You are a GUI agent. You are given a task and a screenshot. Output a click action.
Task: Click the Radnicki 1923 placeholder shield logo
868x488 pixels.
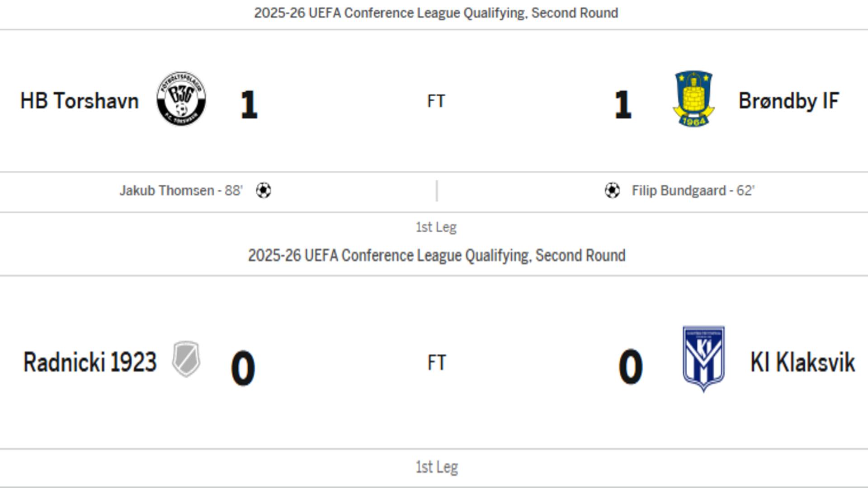[x=186, y=359]
